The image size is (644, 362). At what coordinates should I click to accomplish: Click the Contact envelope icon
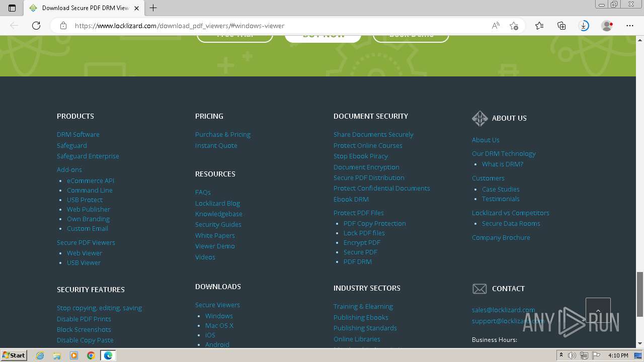pyautogui.click(x=479, y=289)
